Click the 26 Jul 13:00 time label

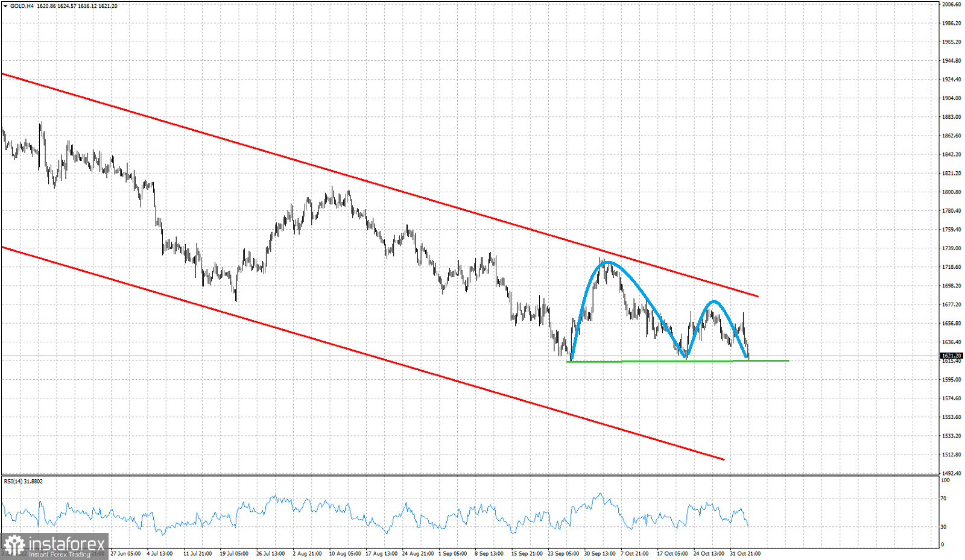click(270, 553)
